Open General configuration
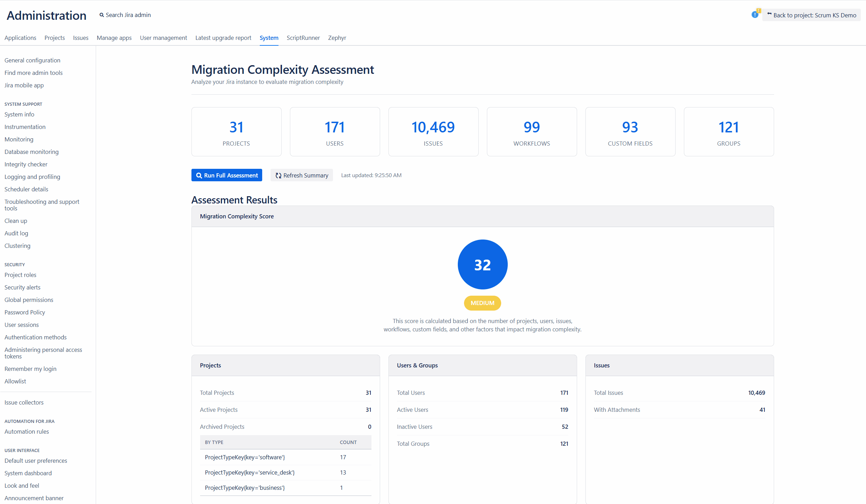866x504 pixels. 32,60
